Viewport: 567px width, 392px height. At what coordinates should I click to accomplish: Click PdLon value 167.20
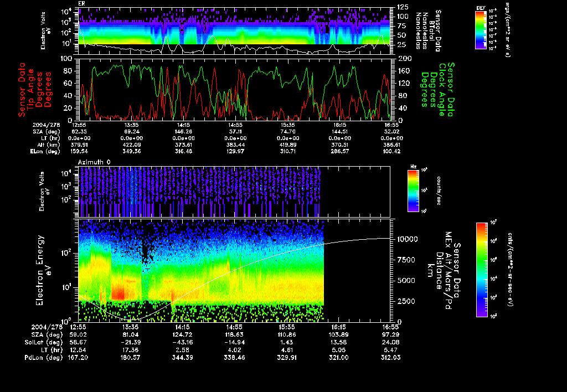[x=78, y=358]
